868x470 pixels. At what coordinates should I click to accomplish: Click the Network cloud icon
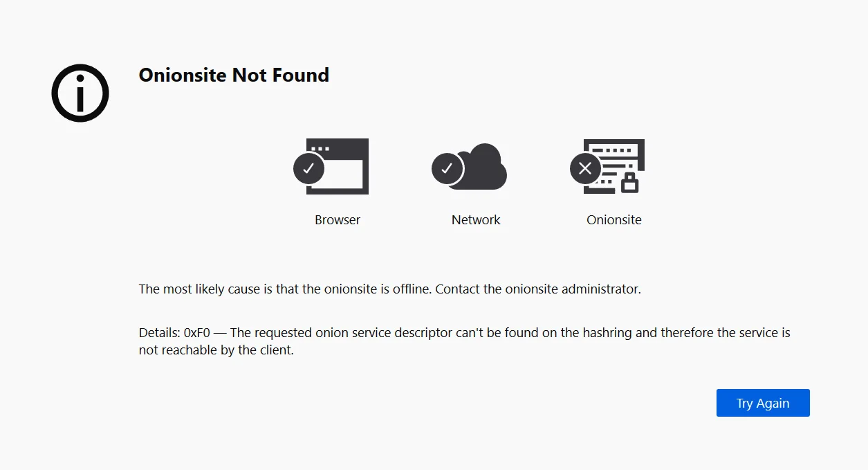470,167
